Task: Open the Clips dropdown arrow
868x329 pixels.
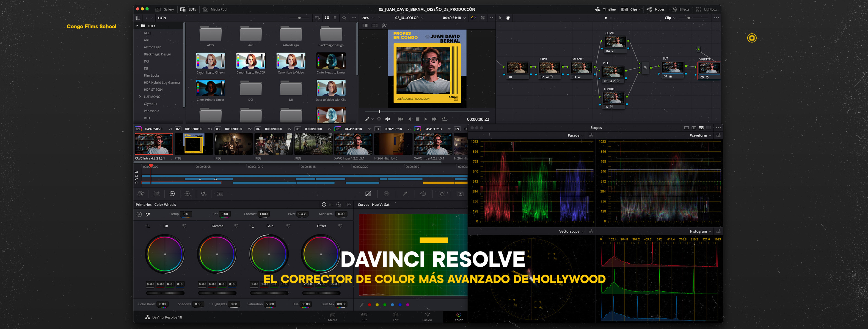Action: (x=640, y=9)
